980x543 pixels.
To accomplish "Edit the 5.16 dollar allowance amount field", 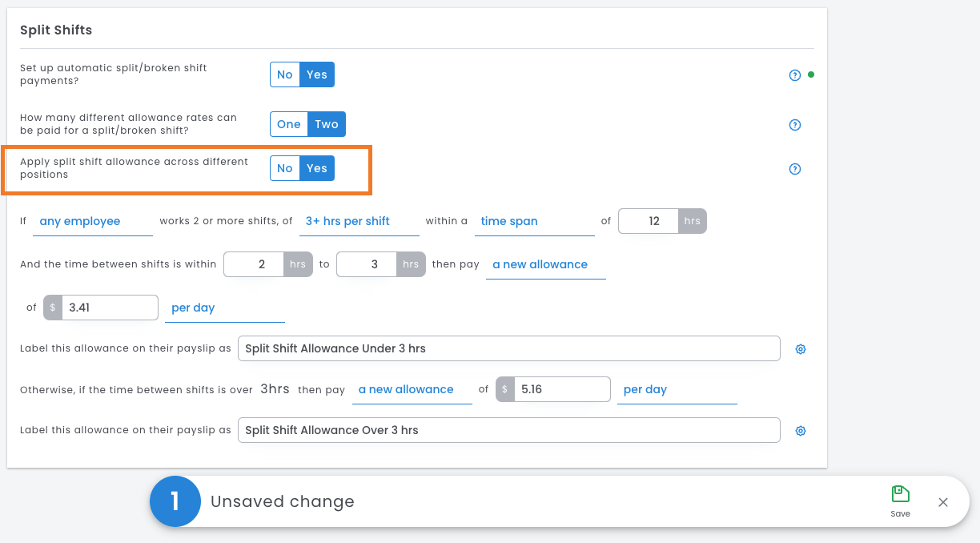I will click(x=561, y=389).
